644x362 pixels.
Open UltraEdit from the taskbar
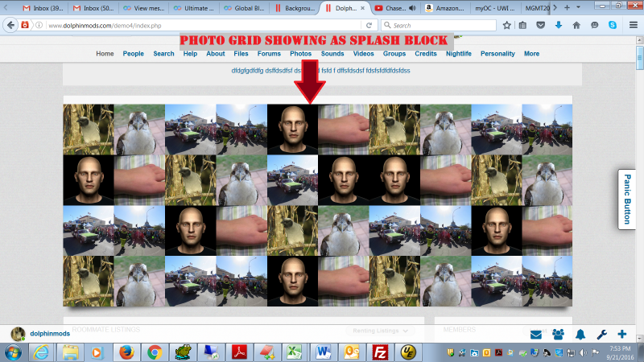(408, 352)
